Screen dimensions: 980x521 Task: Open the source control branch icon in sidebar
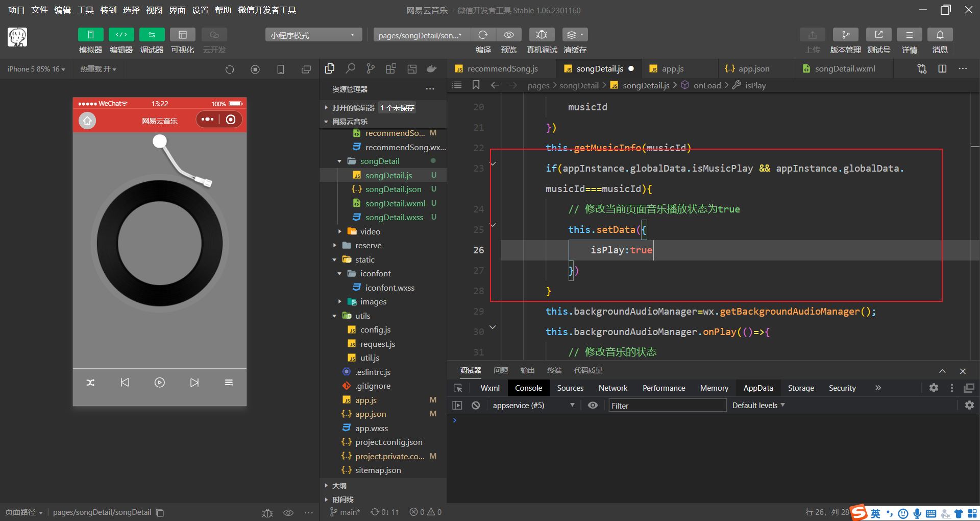[x=371, y=68]
